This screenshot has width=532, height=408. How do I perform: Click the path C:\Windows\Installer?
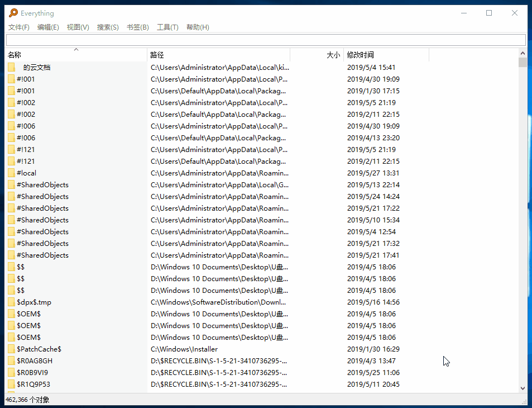(x=184, y=349)
